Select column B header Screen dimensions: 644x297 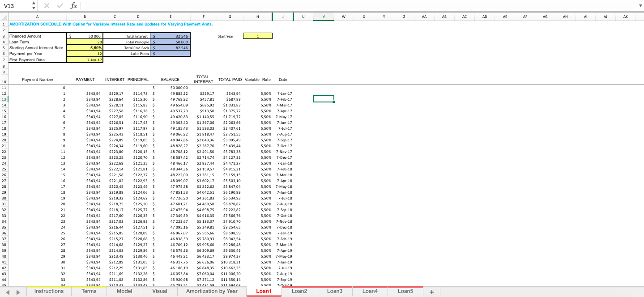tap(85, 17)
